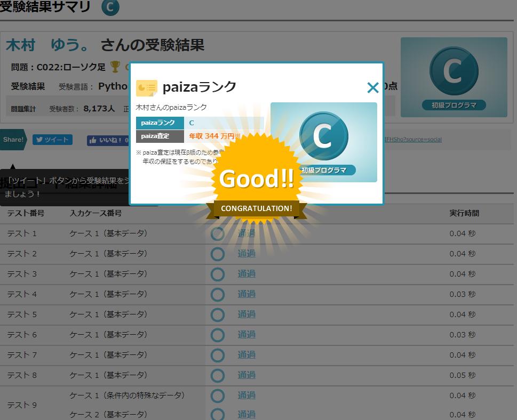The height and width of the screenshot is (420, 517).
Task: Click the paizaランク C value cell
Action: point(224,123)
